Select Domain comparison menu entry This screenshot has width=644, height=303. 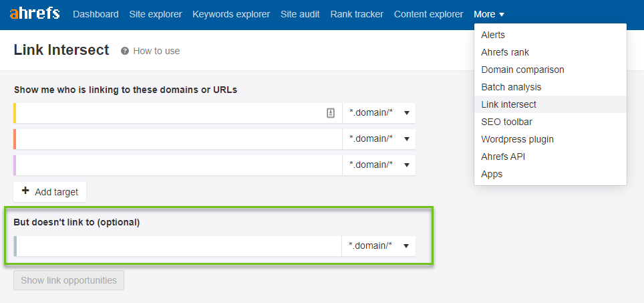tap(522, 70)
